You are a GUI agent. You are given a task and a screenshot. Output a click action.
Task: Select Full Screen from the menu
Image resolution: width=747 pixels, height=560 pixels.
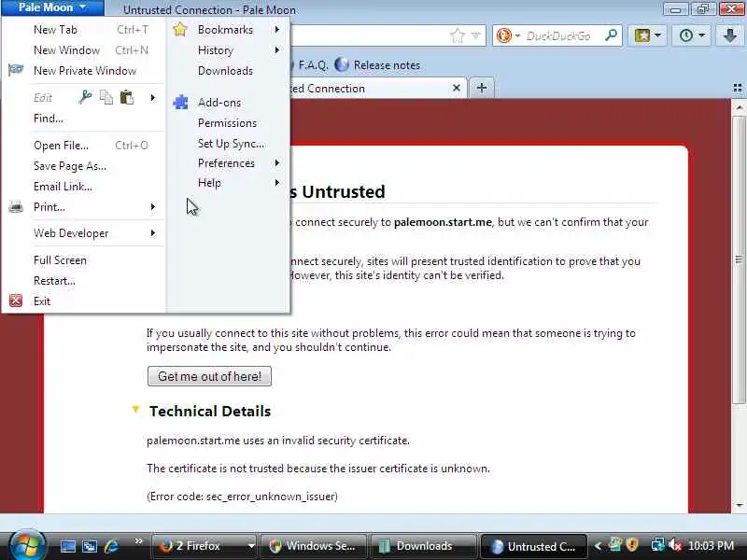[x=60, y=260]
